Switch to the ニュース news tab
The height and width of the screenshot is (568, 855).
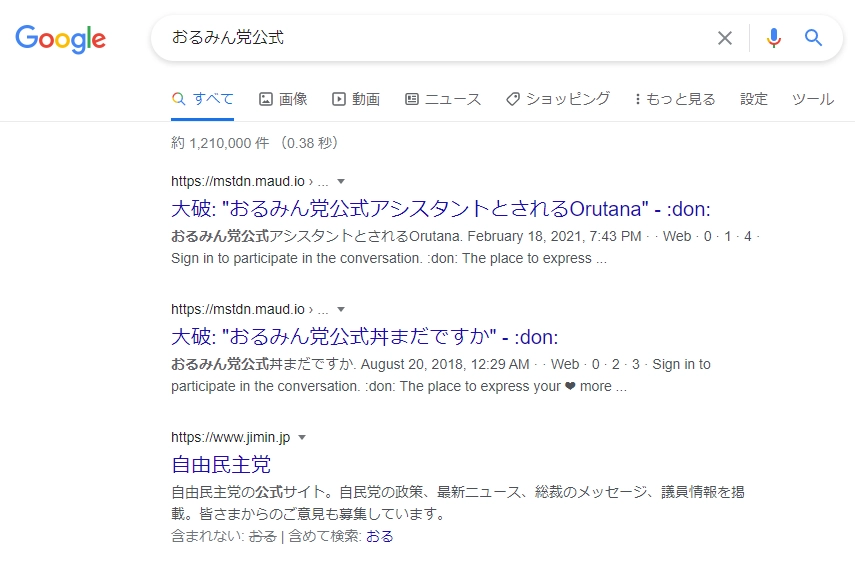pyautogui.click(x=443, y=99)
